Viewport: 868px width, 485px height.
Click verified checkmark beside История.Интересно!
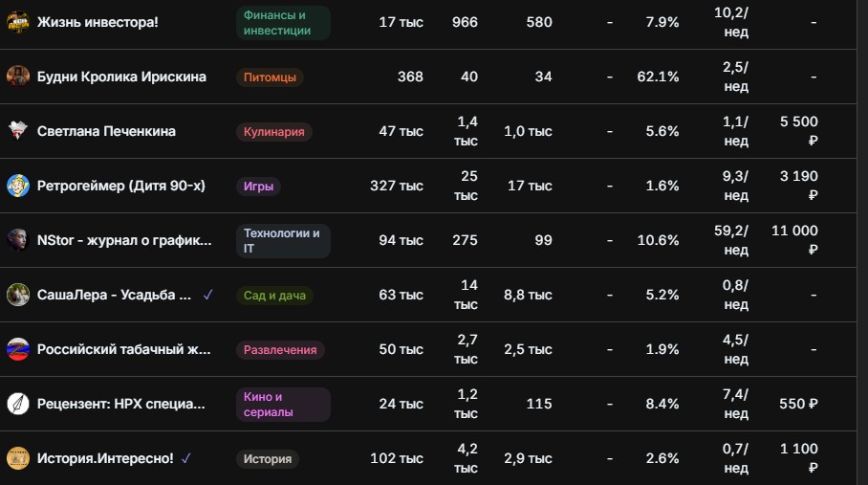click(x=186, y=458)
